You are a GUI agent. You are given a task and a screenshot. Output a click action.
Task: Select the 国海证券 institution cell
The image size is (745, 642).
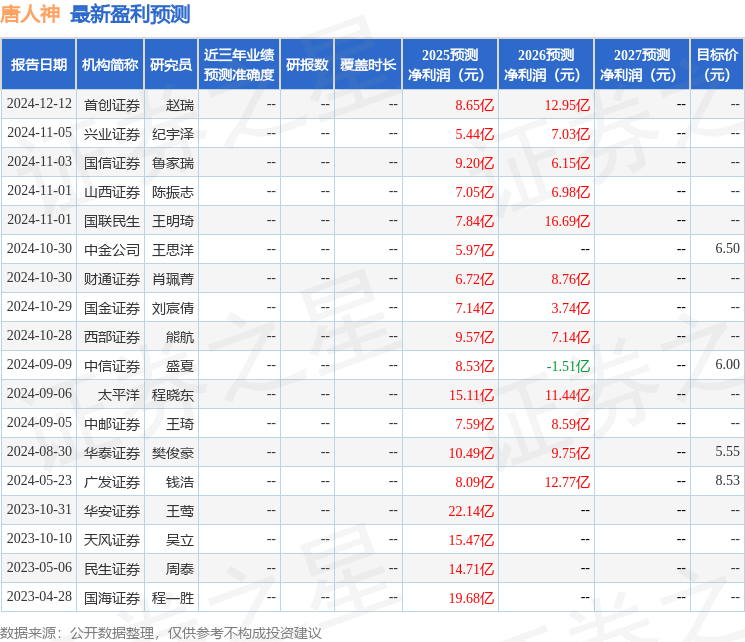[112, 598]
